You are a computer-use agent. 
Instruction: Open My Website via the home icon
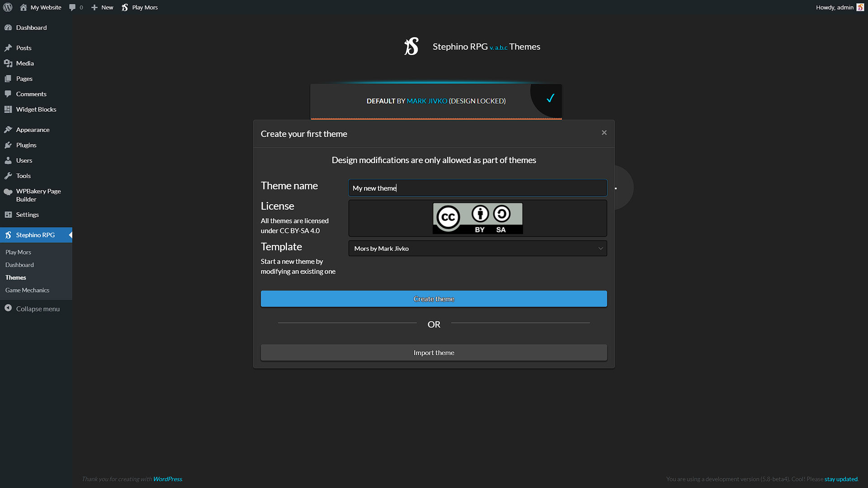coord(24,7)
